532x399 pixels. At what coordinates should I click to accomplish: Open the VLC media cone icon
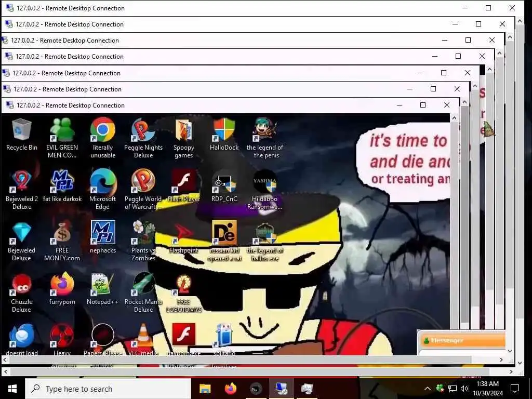[x=143, y=339]
